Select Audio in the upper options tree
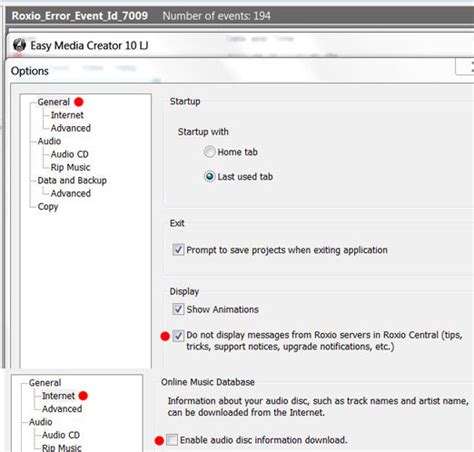The height and width of the screenshot is (452, 474). [x=49, y=141]
